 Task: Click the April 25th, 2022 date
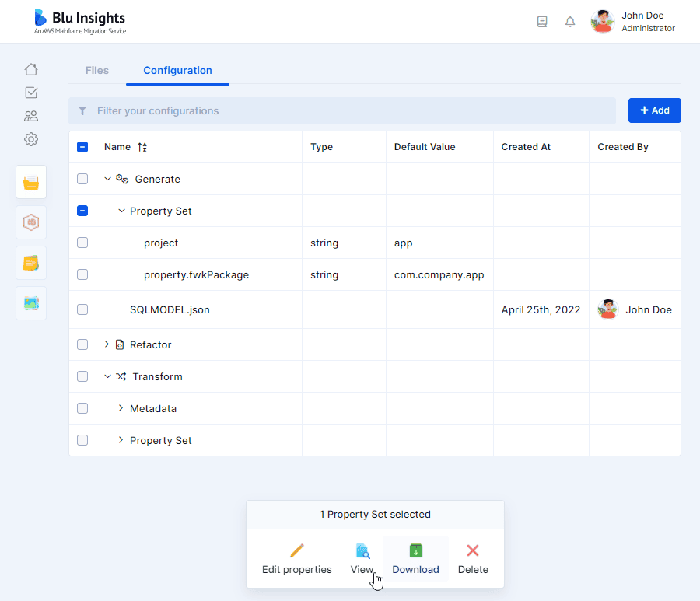coord(541,309)
